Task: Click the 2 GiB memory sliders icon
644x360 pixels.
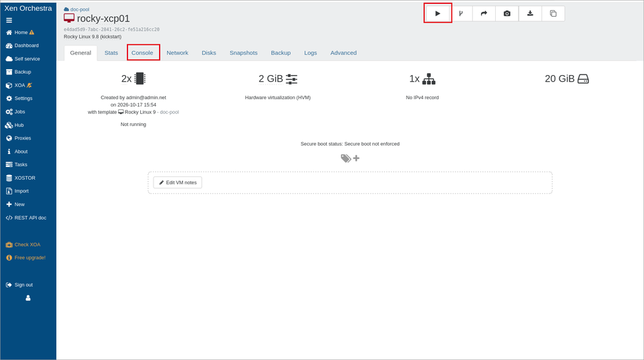Action: (x=292, y=79)
